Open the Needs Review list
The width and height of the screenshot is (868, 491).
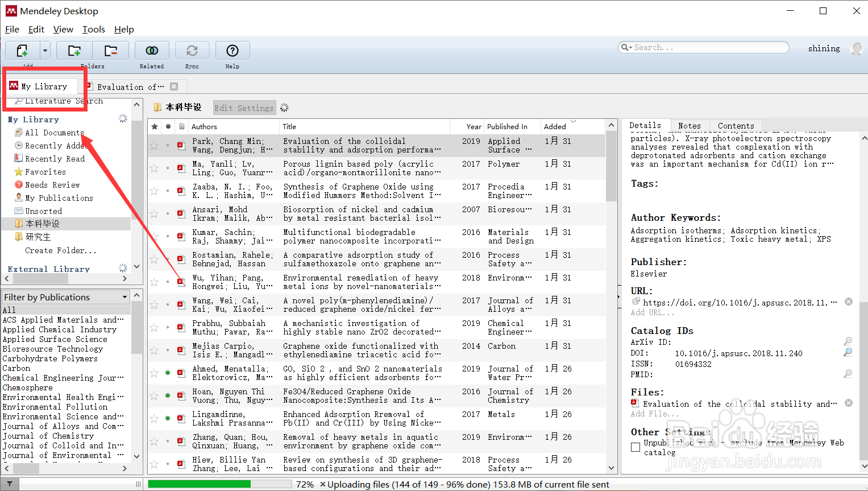click(52, 185)
